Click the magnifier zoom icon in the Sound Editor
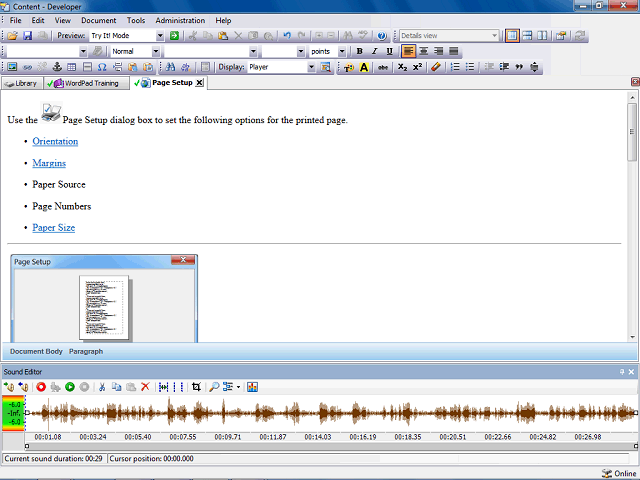This screenshot has height=480, width=640. pos(214,387)
